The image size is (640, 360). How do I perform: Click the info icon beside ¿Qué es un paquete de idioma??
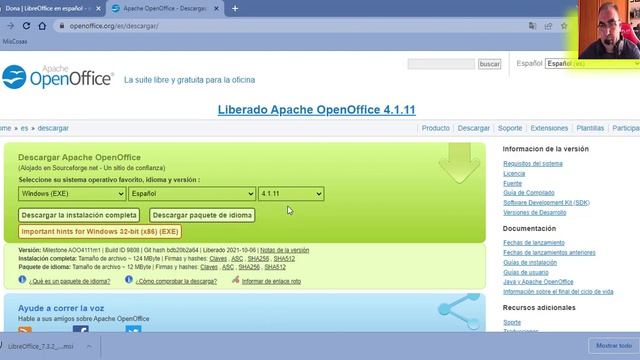22,280
